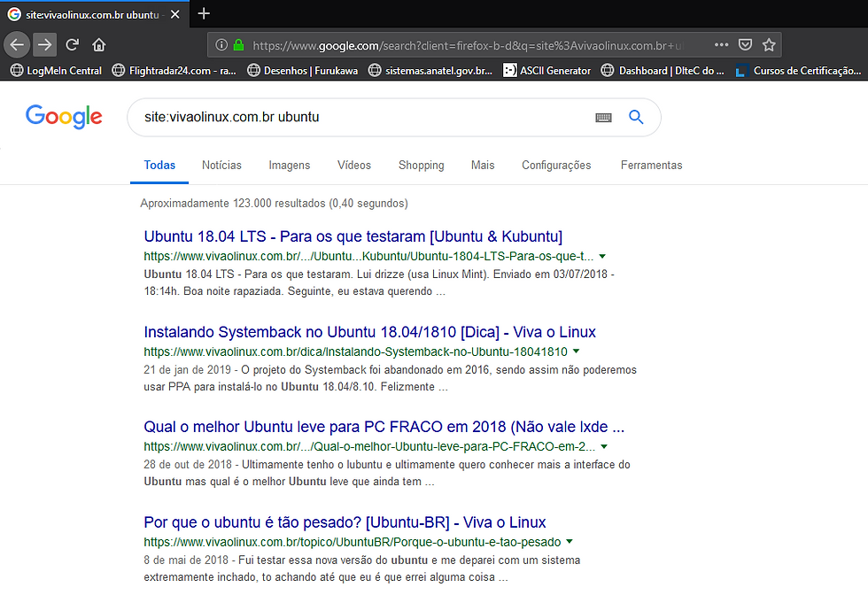Expand arrow next to Qual-o-melhor-Ubuntu-leve result URL
Viewport: 868px width, 595px height.
[604, 446]
